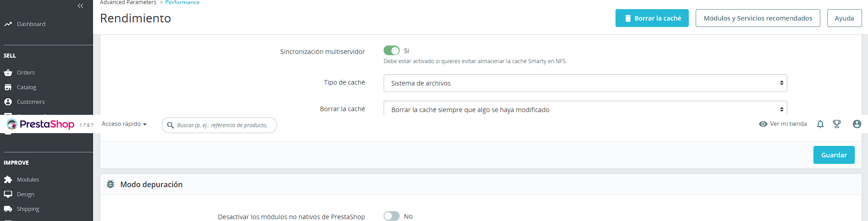Click the Modo depuración bug icon
The width and height of the screenshot is (868, 221).
click(x=110, y=184)
